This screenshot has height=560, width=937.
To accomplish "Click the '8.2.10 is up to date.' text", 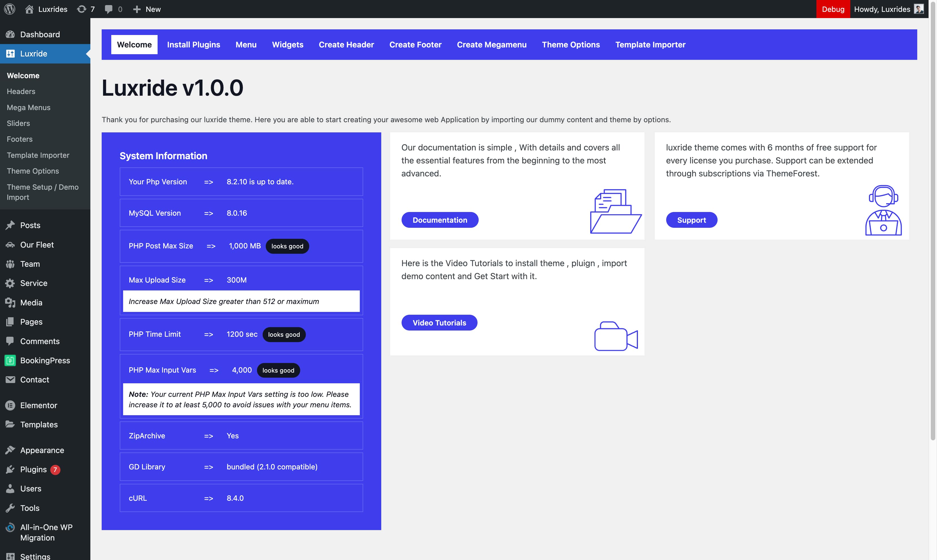I will coord(260,181).
